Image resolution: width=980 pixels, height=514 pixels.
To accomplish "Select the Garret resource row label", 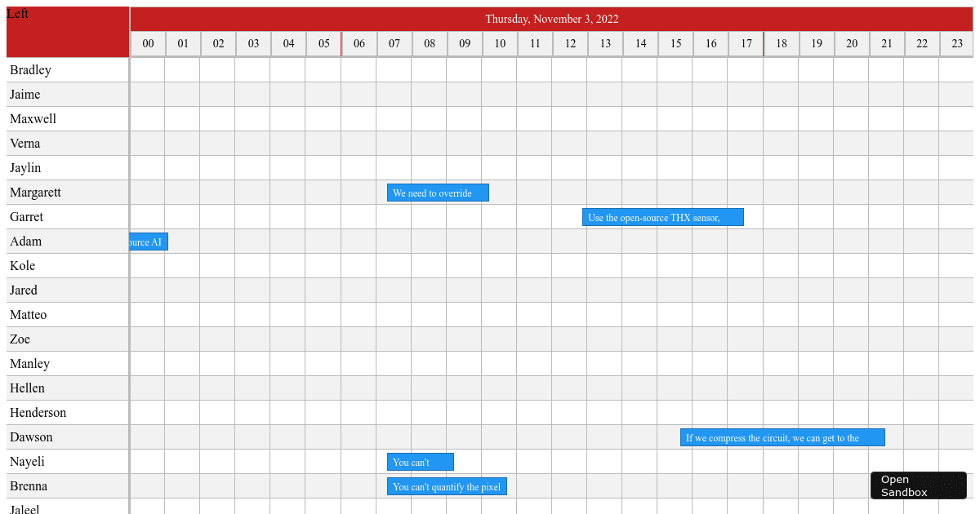I will (68, 217).
